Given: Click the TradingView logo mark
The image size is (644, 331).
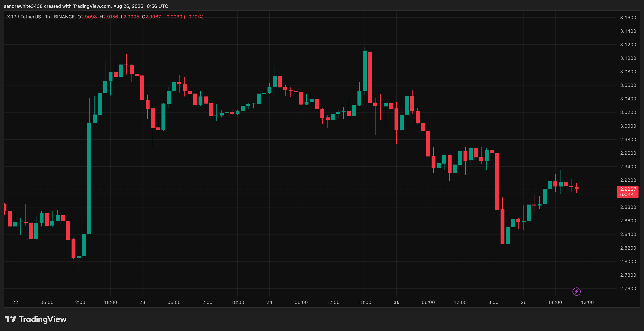Looking at the screenshot, I should (10, 319).
